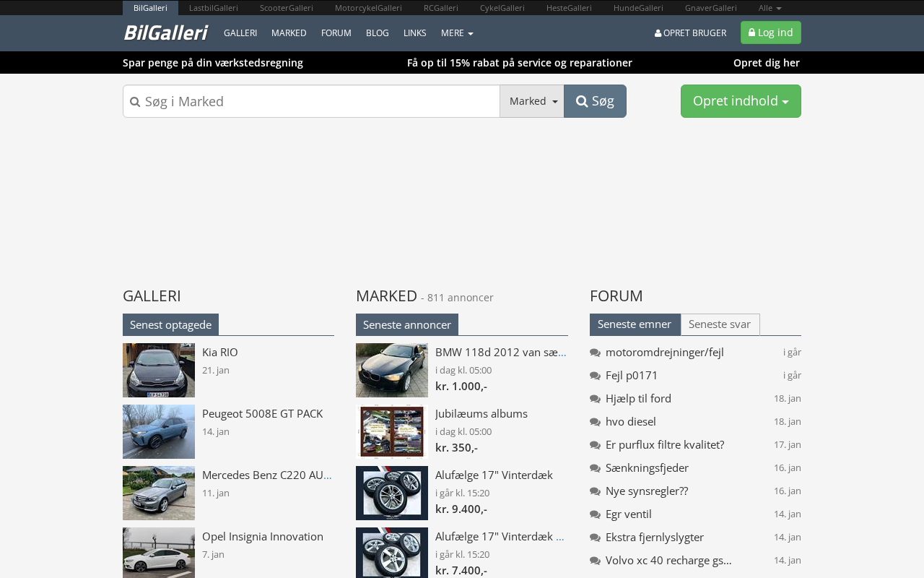
Task: Click speech bubble icon beside hvo diesel
Action: point(596,422)
